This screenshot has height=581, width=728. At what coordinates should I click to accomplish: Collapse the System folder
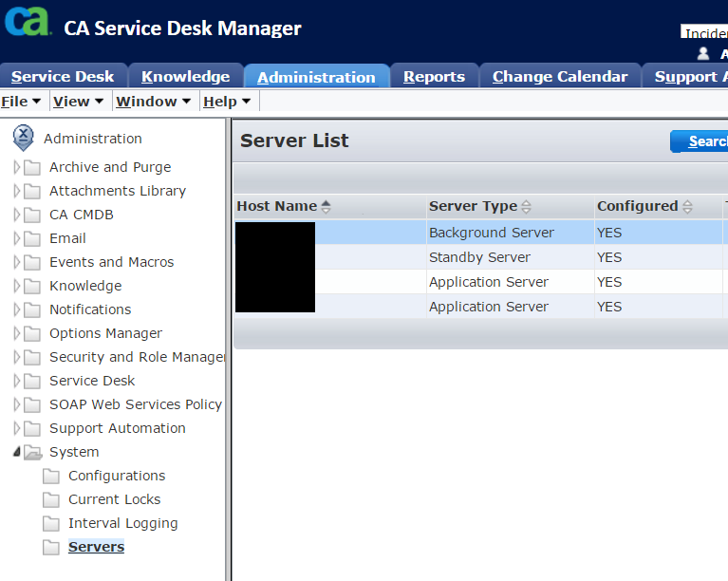point(17,452)
